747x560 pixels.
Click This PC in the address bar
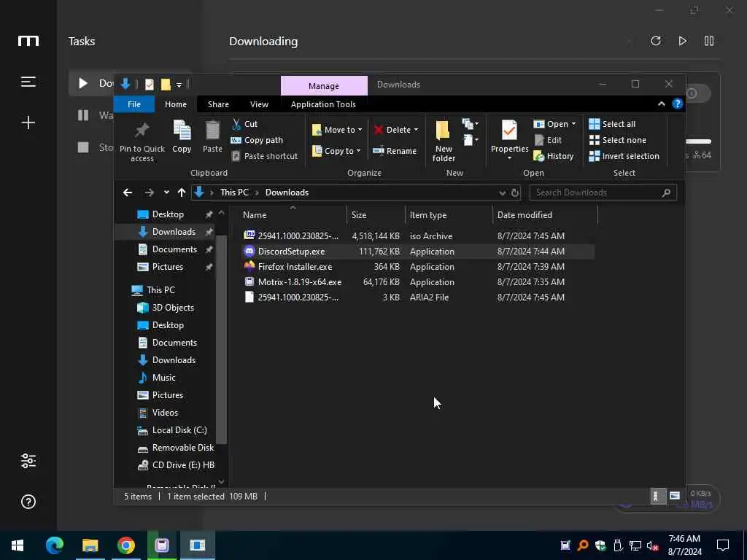point(234,192)
